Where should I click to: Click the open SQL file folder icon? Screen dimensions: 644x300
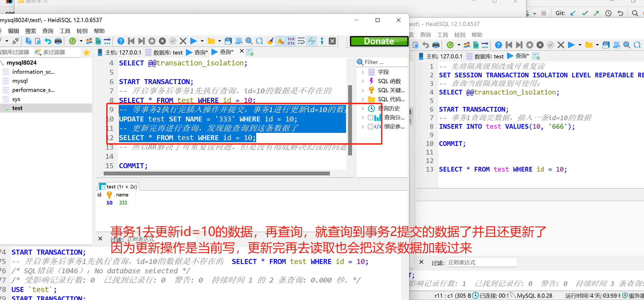point(211,41)
